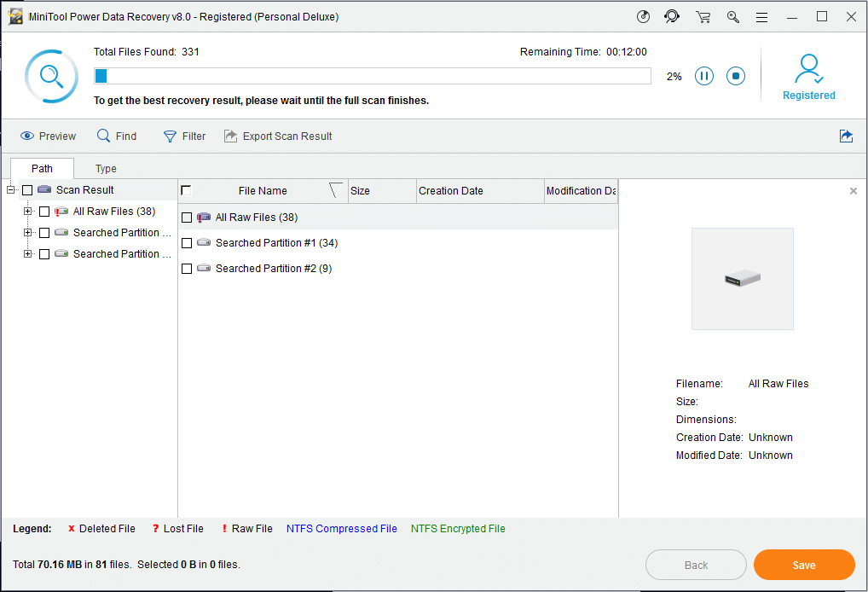Select the All Raw Files (38) row in the file list
Image resolution: width=868 pixels, height=592 pixels.
pos(398,217)
